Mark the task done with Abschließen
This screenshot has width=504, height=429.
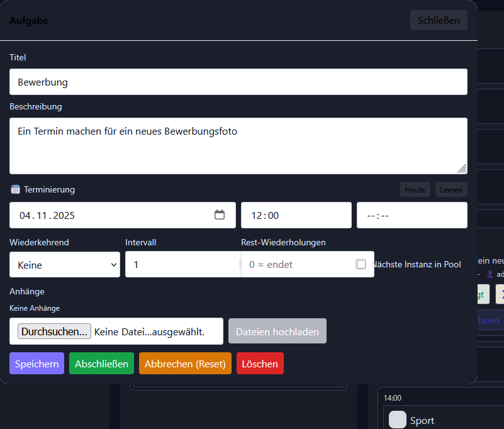click(101, 364)
